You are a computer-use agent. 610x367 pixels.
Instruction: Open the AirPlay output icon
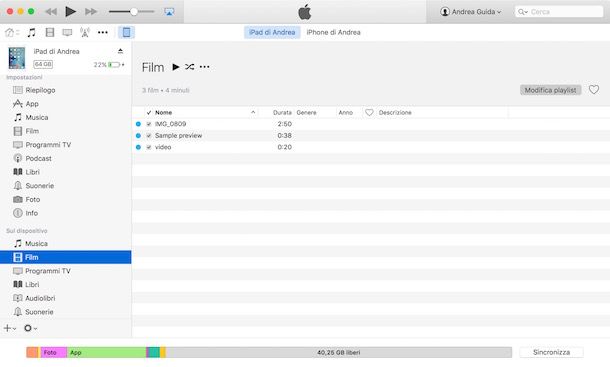pyautogui.click(x=169, y=12)
